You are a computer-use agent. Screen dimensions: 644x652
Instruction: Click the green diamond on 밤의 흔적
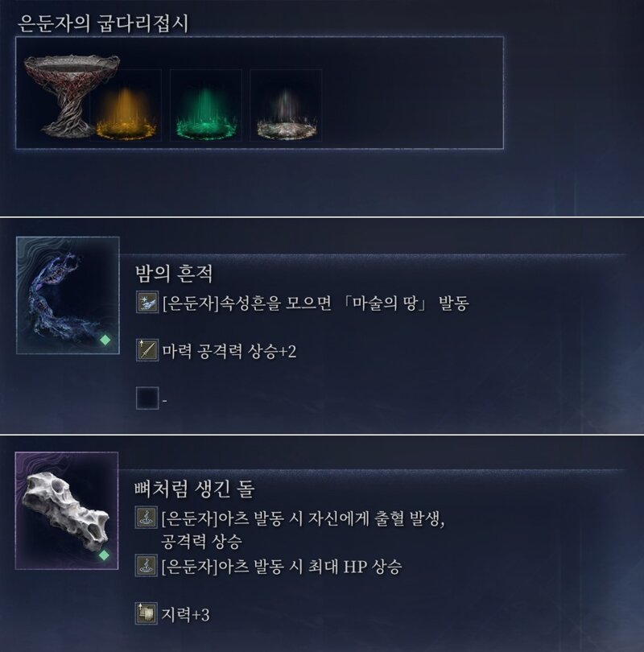click(x=105, y=340)
